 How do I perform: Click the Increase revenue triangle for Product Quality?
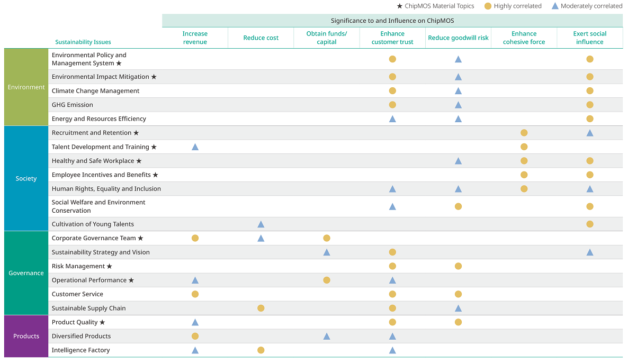pyautogui.click(x=195, y=322)
